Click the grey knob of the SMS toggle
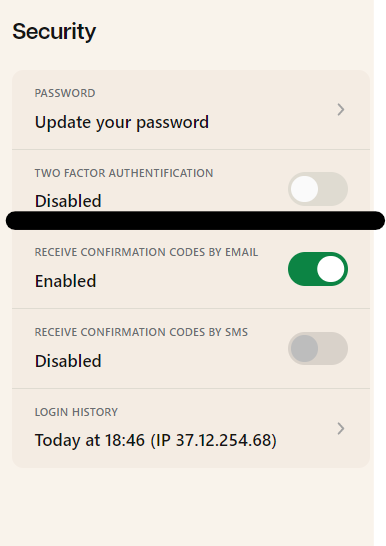The width and height of the screenshot is (386, 546). 305,349
